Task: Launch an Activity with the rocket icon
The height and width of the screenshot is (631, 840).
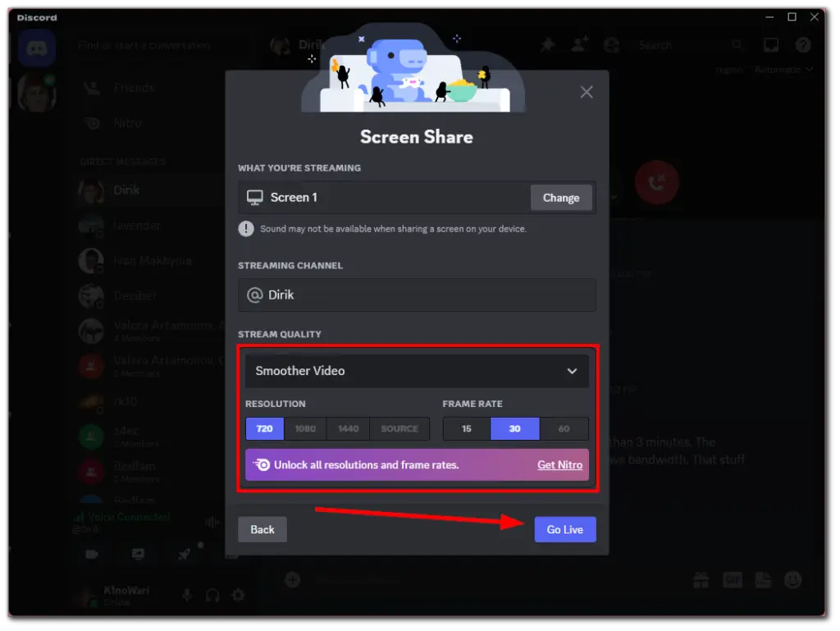Action: (x=185, y=555)
